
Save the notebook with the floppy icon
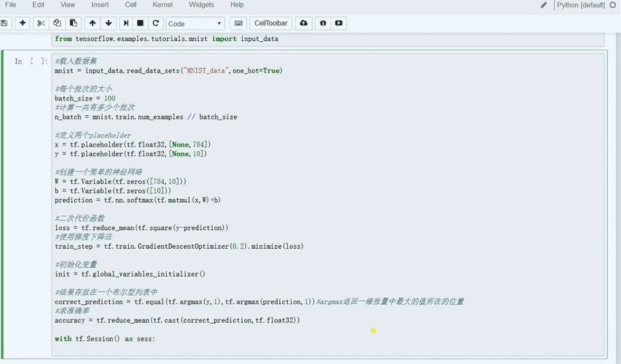4,23
